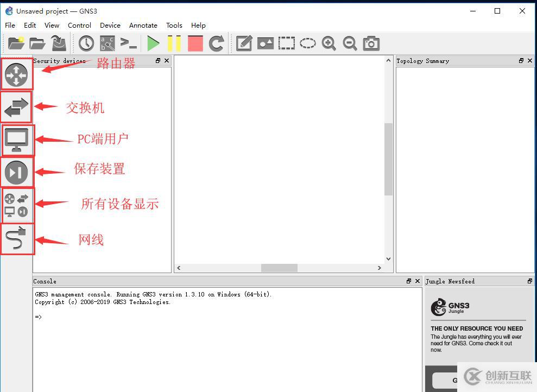
Task: Suspend all devices with yellow pause
Action: click(x=174, y=43)
